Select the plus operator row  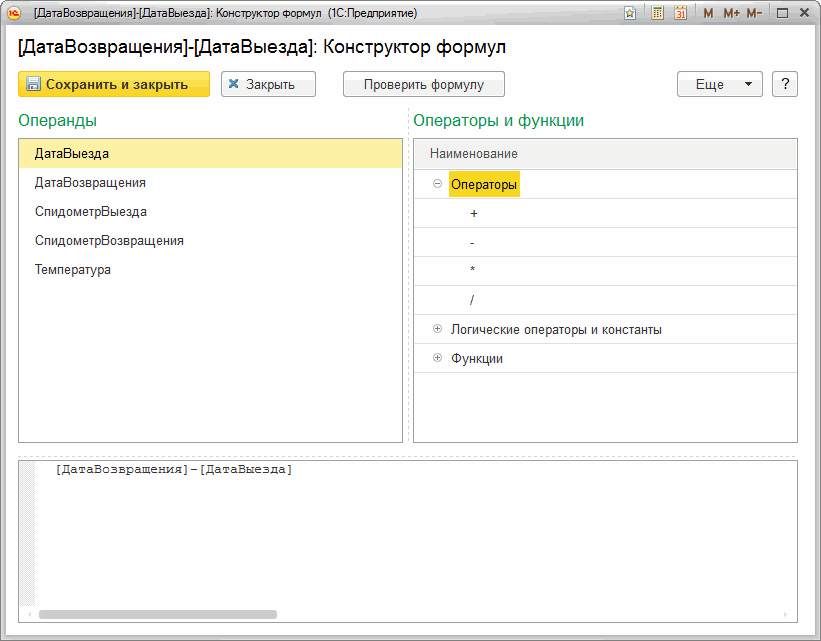pyautogui.click(x=605, y=213)
